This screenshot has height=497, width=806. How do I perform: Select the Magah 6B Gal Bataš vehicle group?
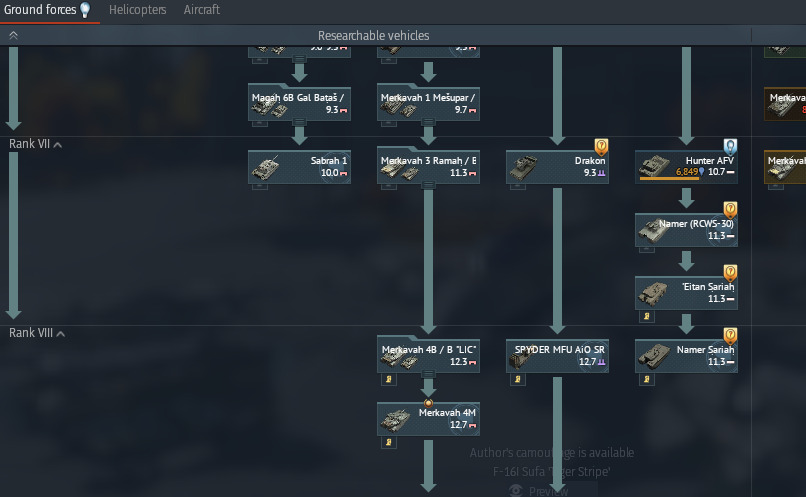tap(299, 104)
